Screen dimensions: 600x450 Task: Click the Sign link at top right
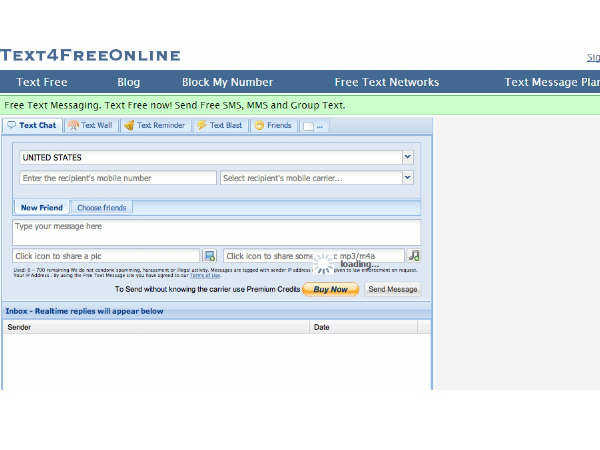point(593,57)
